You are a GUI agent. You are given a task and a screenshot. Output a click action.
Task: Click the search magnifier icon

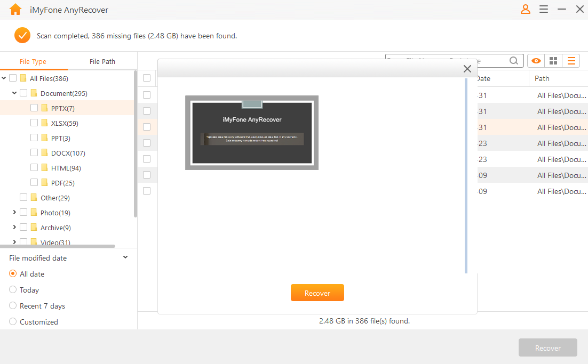[x=513, y=61]
